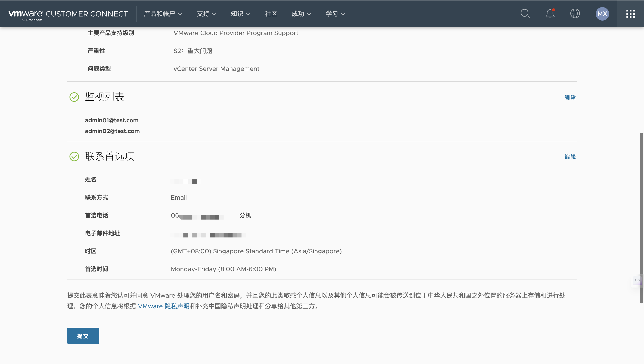Expand the 学习 dropdown menu
The height and width of the screenshot is (364, 644).
pyautogui.click(x=335, y=14)
